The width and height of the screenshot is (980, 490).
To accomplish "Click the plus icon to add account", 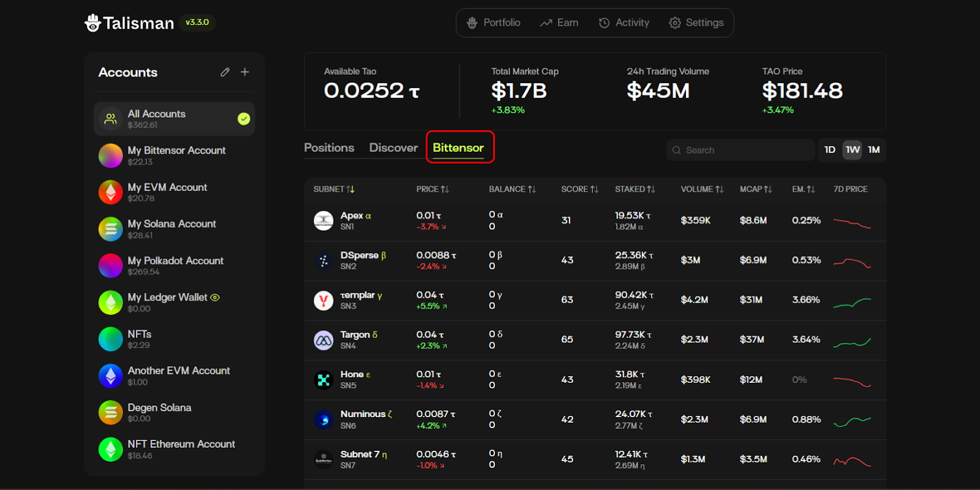I will coord(245,72).
